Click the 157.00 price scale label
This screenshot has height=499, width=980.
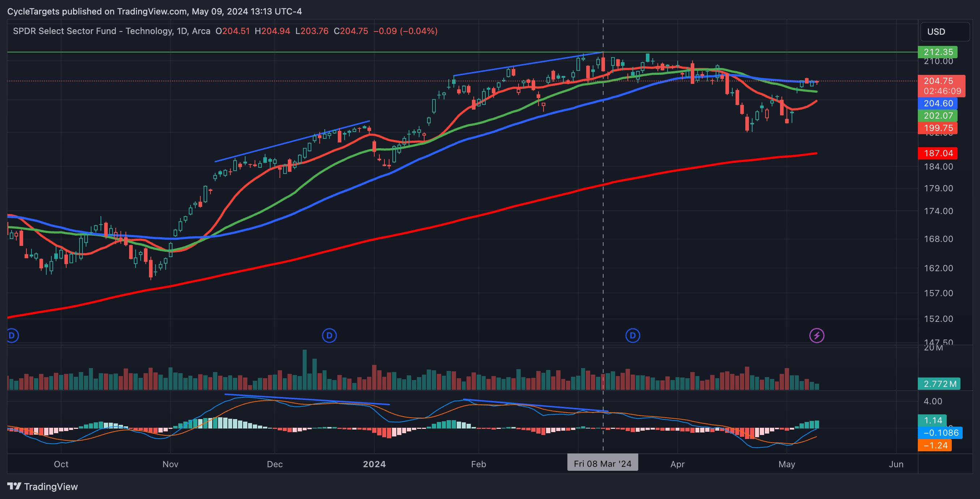click(938, 293)
